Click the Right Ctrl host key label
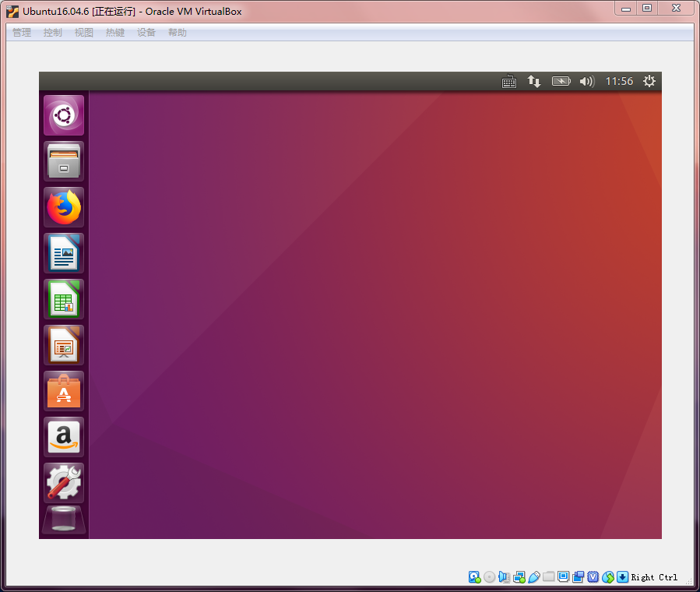The height and width of the screenshot is (592, 700). tap(654, 577)
